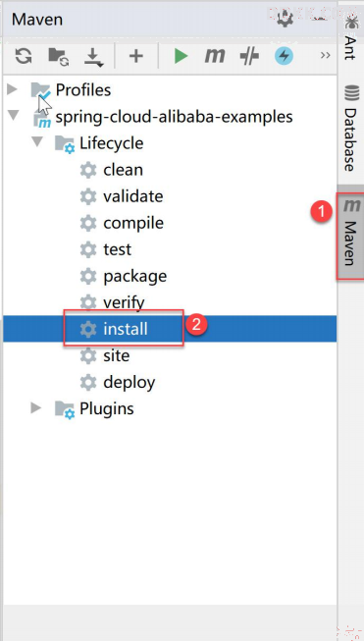Toggle the Skip Tests lightning icon
Image resolution: width=364 pixels, height=643 pixels.
point(284,55)
